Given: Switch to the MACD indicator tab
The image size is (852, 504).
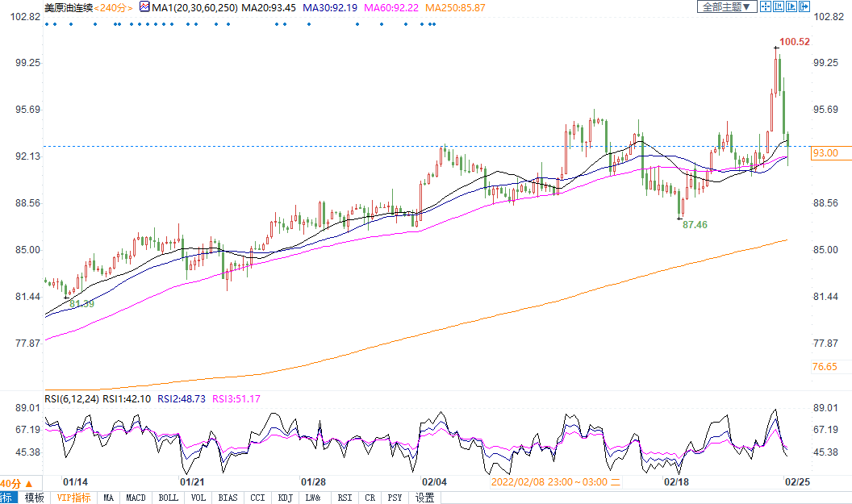Looking at the screenshot, I should pos(136,498).
